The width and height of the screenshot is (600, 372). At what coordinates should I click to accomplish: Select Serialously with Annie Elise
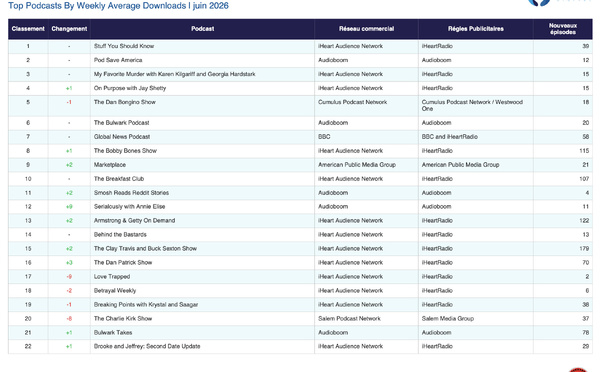click(129, 207)
